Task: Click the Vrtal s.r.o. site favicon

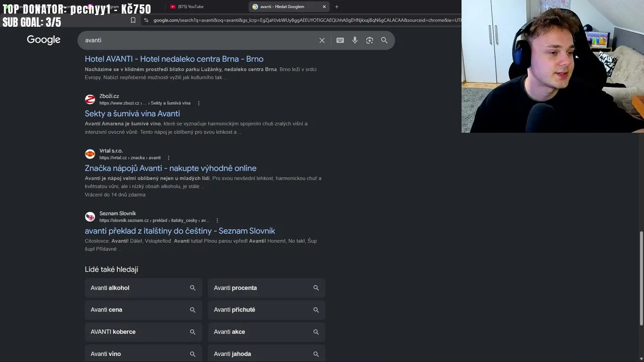Action: [90, 154]
